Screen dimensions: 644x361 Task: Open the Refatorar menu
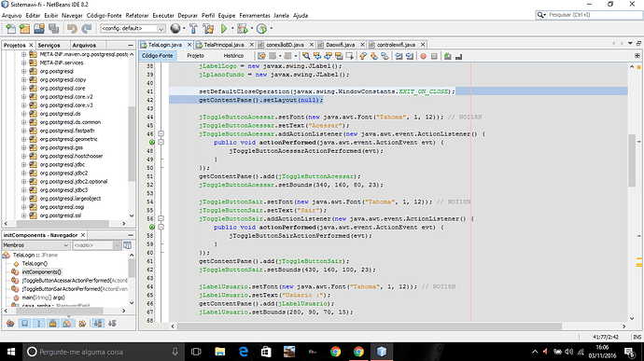137,15
